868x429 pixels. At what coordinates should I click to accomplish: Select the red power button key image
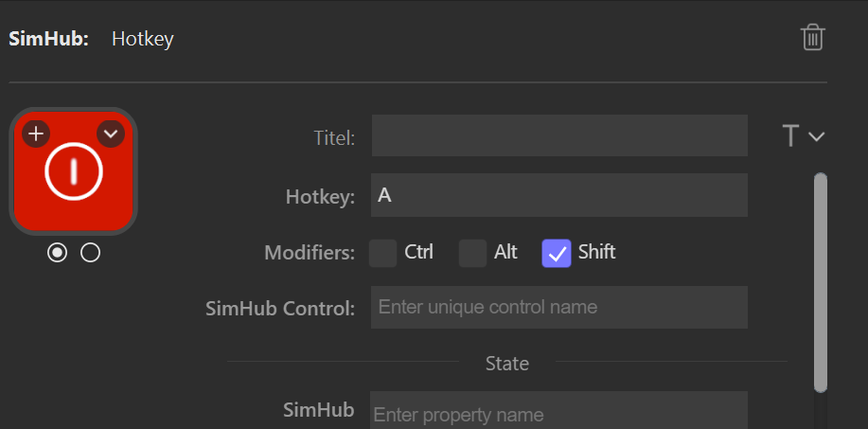[x=73, y=171]
